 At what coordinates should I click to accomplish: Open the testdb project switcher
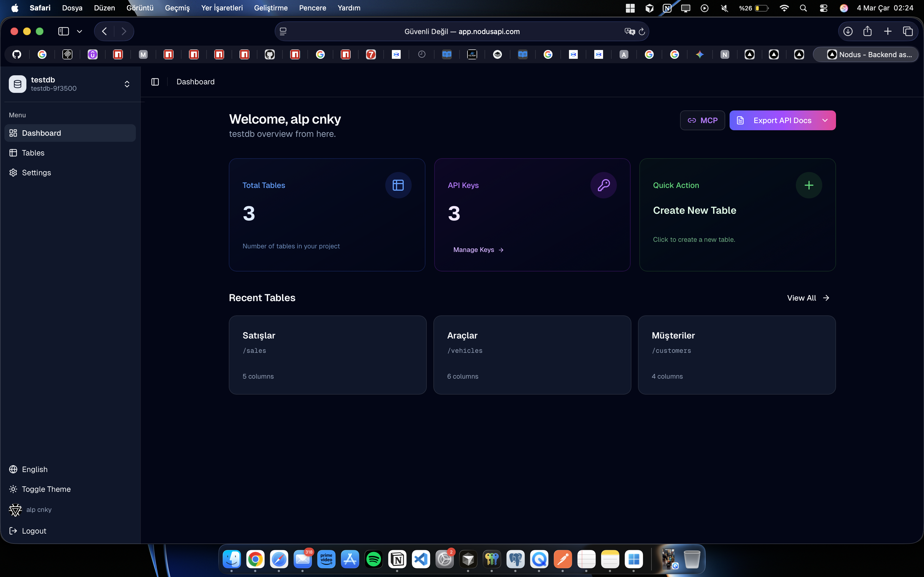click(127, 84)
